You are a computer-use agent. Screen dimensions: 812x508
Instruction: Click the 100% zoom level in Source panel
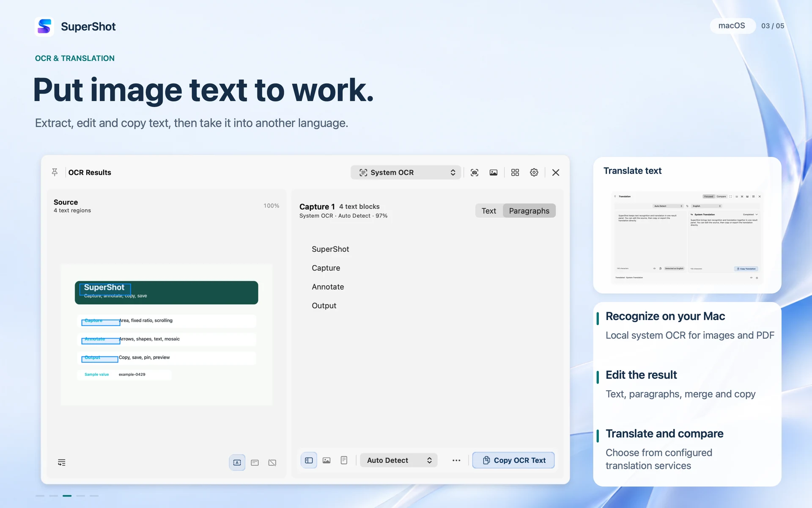pos(272,206)
